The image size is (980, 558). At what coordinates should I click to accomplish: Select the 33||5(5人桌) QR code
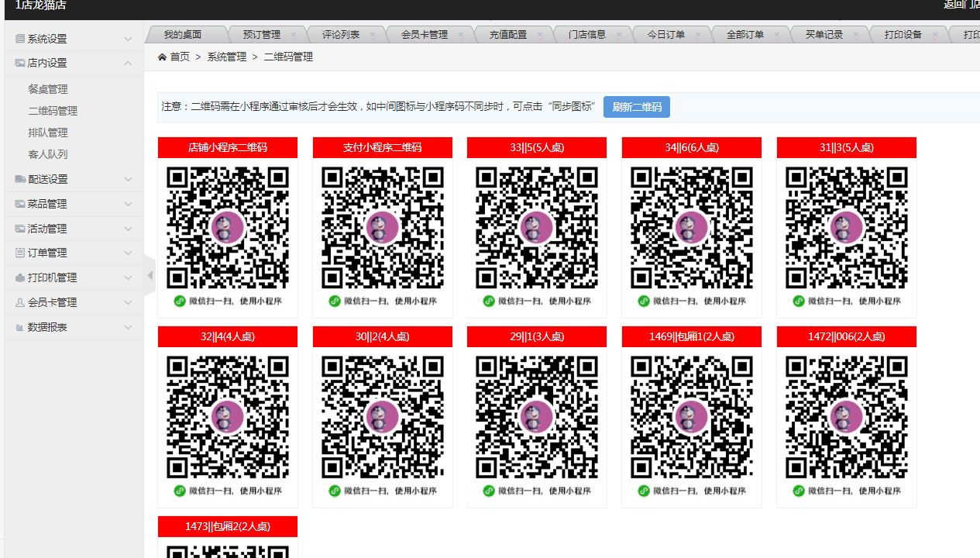(x=537, y=228)
